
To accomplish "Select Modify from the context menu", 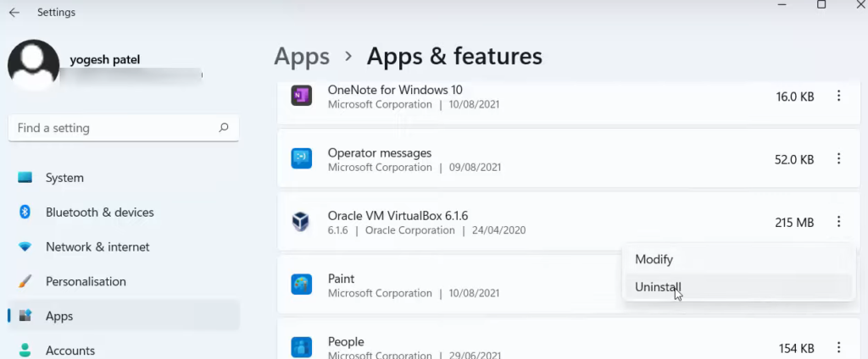I will click(654, 259).
